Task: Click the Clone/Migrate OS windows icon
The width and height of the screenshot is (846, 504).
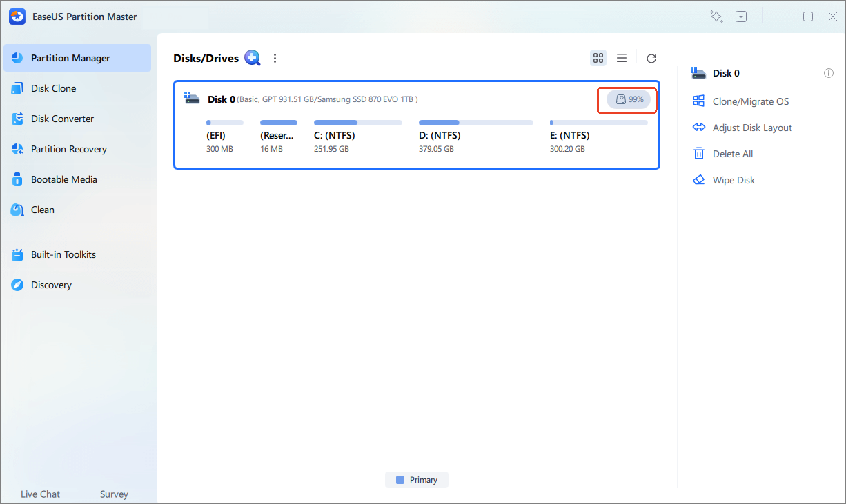Action: coord(699,101)
